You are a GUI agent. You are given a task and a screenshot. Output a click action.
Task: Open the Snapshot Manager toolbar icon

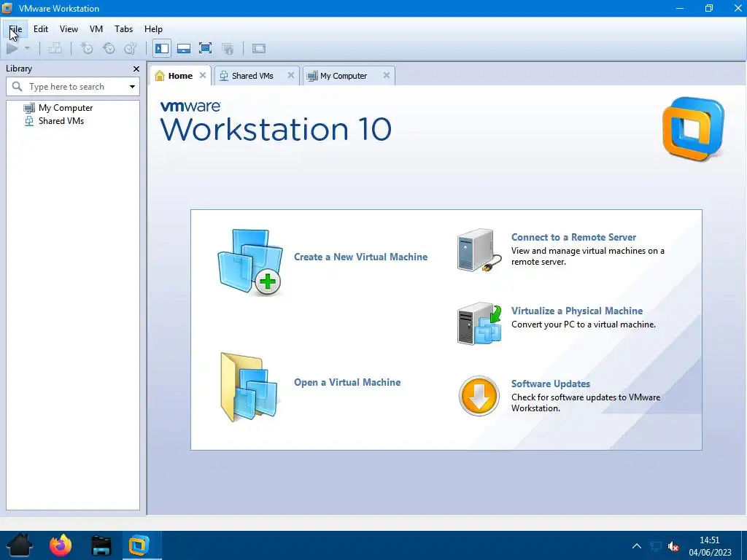click(131, 48)
